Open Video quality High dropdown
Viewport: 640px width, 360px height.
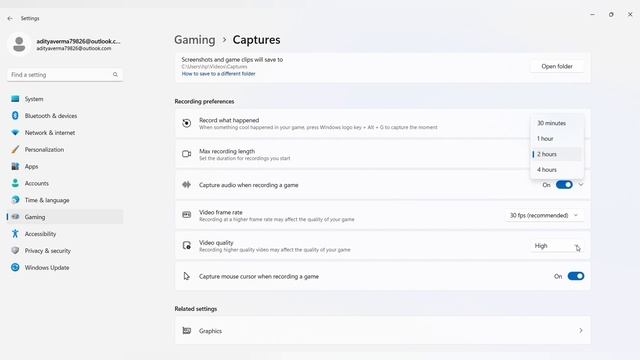(557, 246)
